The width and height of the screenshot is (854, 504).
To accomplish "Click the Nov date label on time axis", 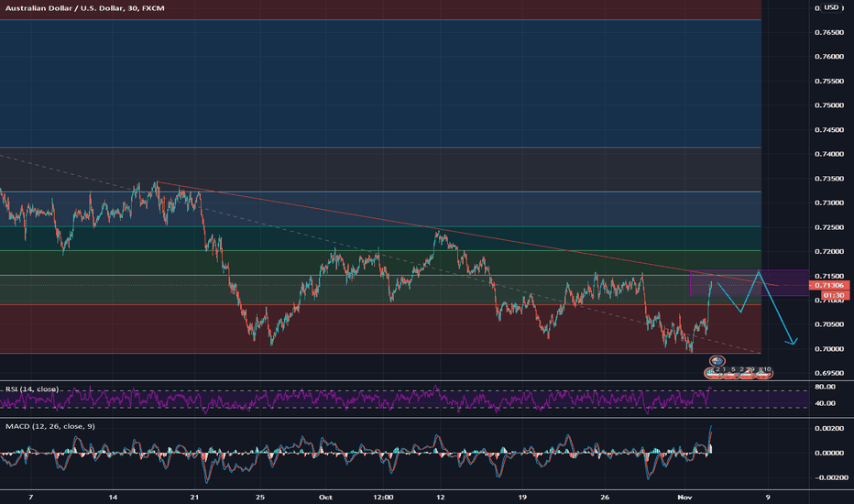I will point(684,497).
